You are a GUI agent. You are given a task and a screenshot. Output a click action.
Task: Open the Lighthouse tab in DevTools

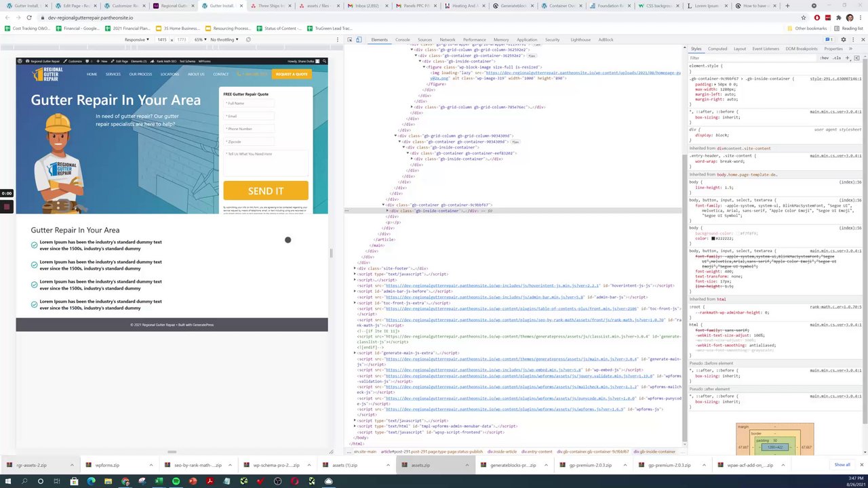[580, 40]
